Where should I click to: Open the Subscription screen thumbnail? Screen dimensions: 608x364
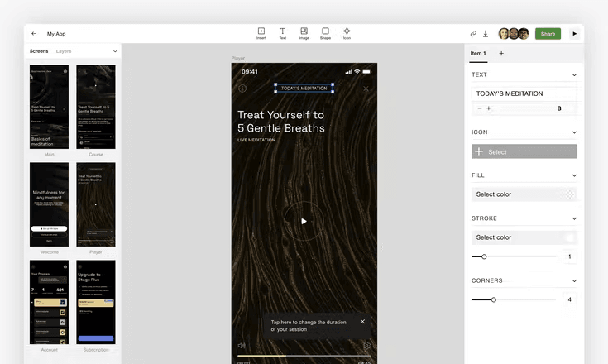tap(96, 302)
